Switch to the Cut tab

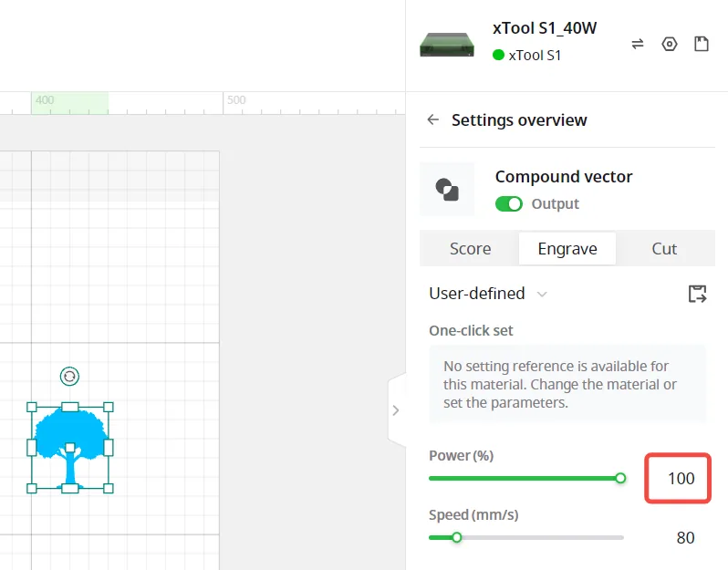click(664, 249)
